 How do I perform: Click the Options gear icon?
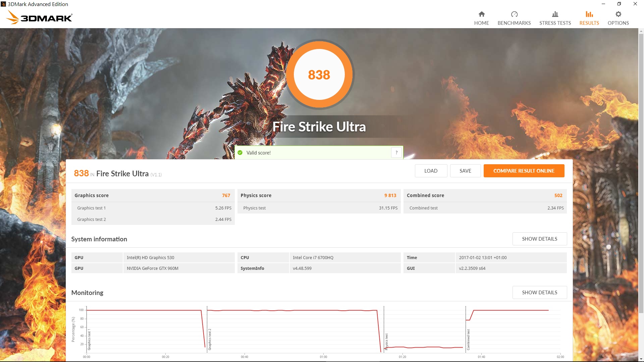click(x=618, y=14)
